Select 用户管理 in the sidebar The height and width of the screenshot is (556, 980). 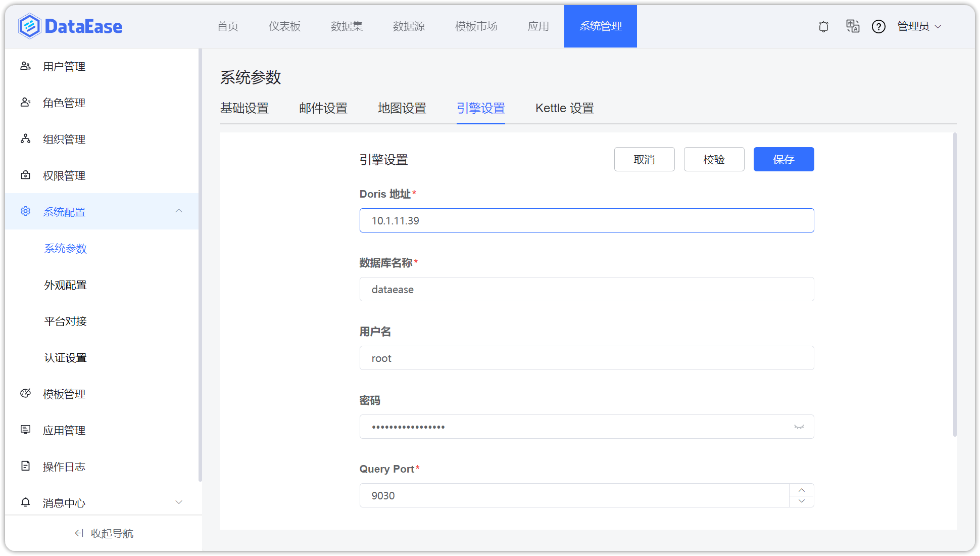tap(64, 66)
